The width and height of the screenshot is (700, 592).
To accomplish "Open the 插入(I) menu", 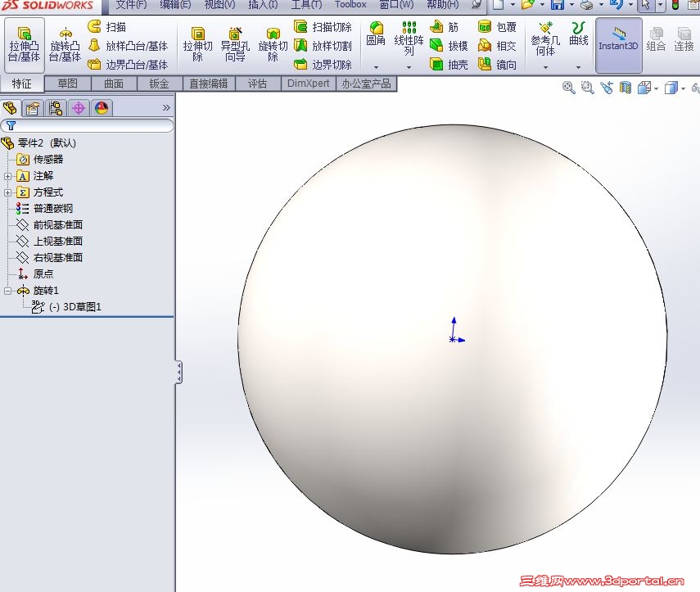I will click(x=263, y=4).
